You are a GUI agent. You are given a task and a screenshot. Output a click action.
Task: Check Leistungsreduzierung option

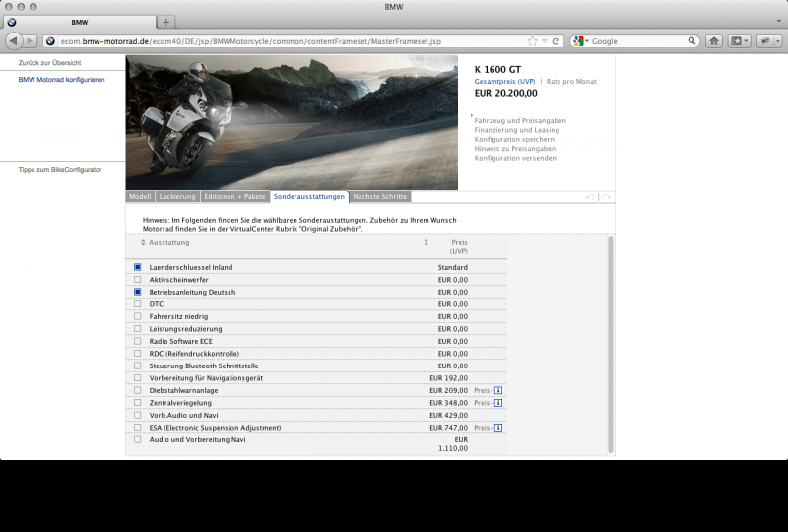138,329
